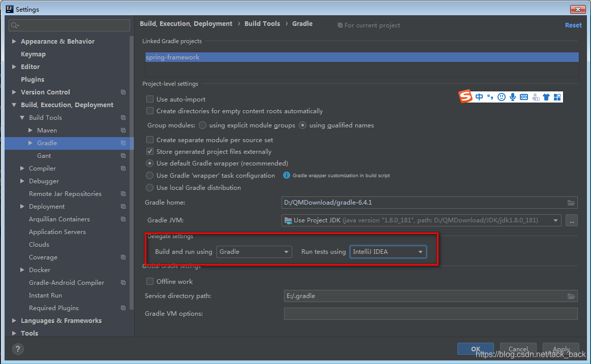Open the toolbox grid icon in IME bar
591x364 pixels.
[557, 97]
